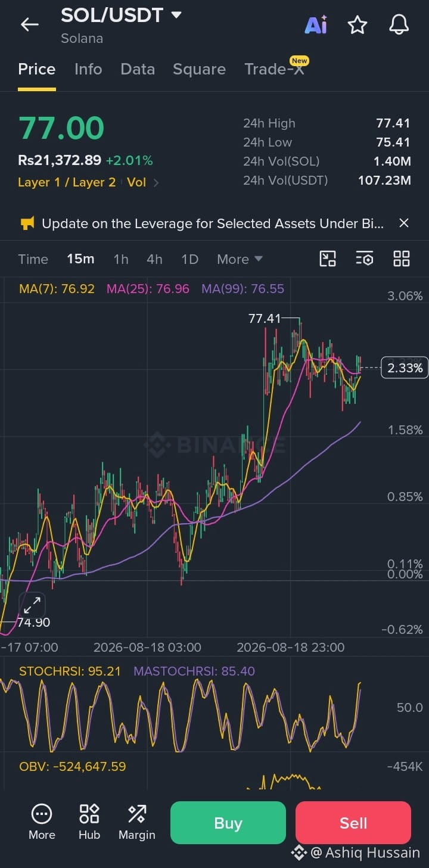
Task: Open the AI assistant icon
Action: coord(316,24)
